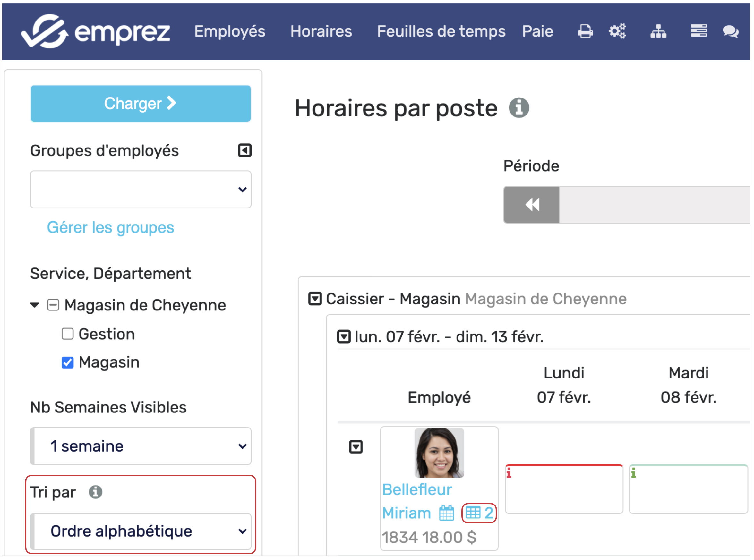Open the chat bubbles icon

[730, 31]
